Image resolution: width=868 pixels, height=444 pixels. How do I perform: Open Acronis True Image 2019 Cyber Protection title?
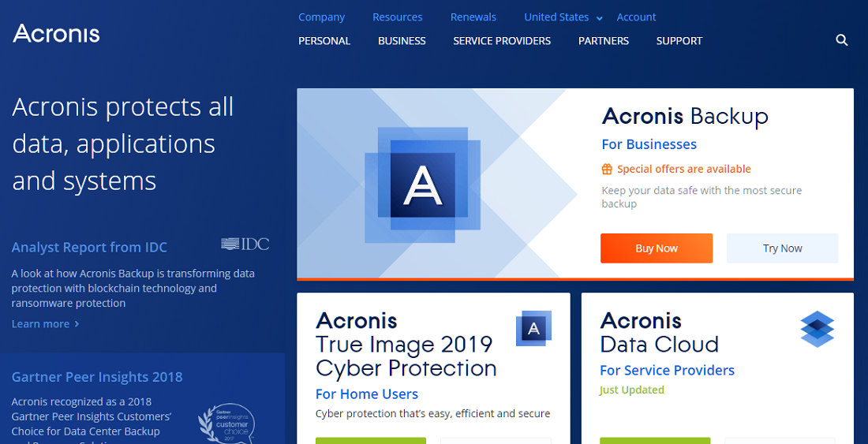[406, 344]
